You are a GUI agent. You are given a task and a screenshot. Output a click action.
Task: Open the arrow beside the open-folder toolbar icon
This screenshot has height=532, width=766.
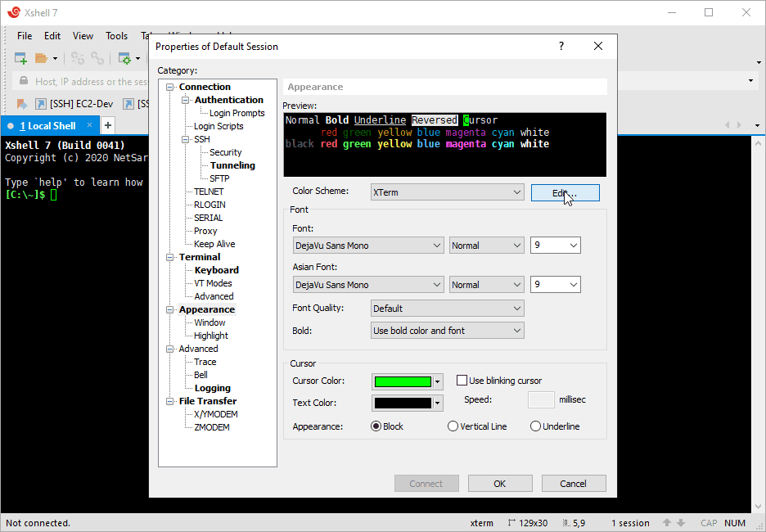55,59
